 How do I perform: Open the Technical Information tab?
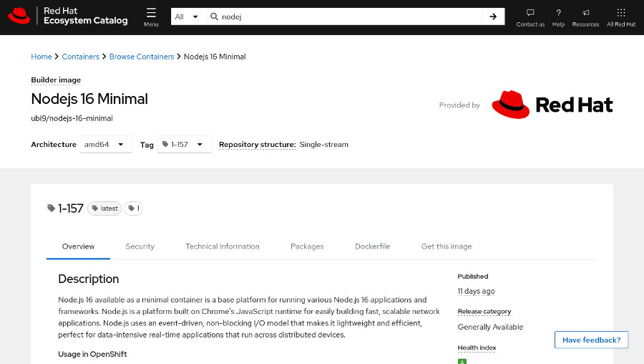222,246
